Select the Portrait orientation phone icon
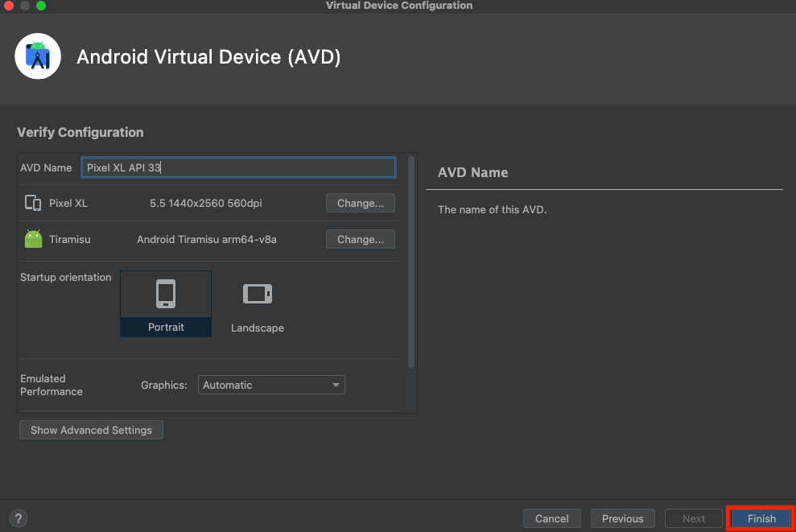The image size is (796, 532). [166, 293]
